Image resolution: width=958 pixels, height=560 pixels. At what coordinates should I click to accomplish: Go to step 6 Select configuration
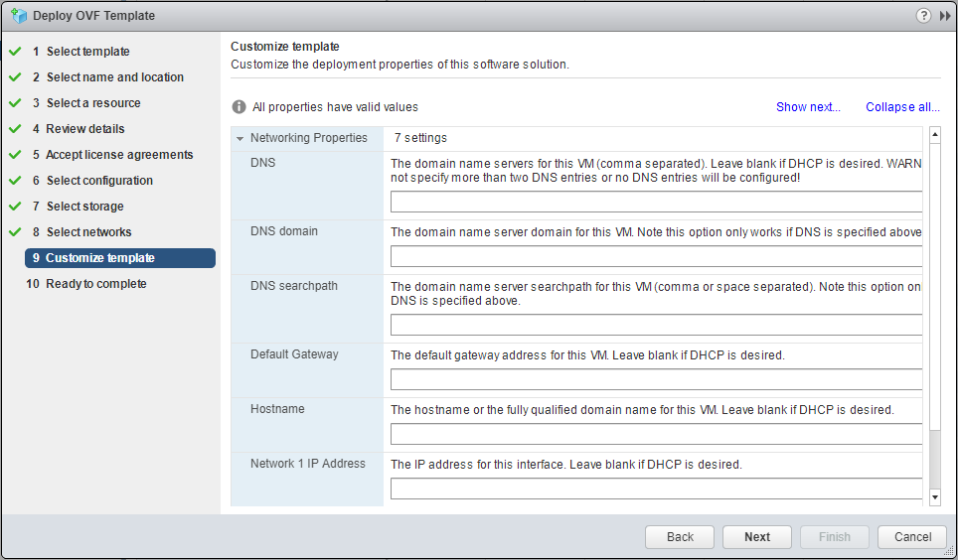pyautogui.click(x=99, y=181)
